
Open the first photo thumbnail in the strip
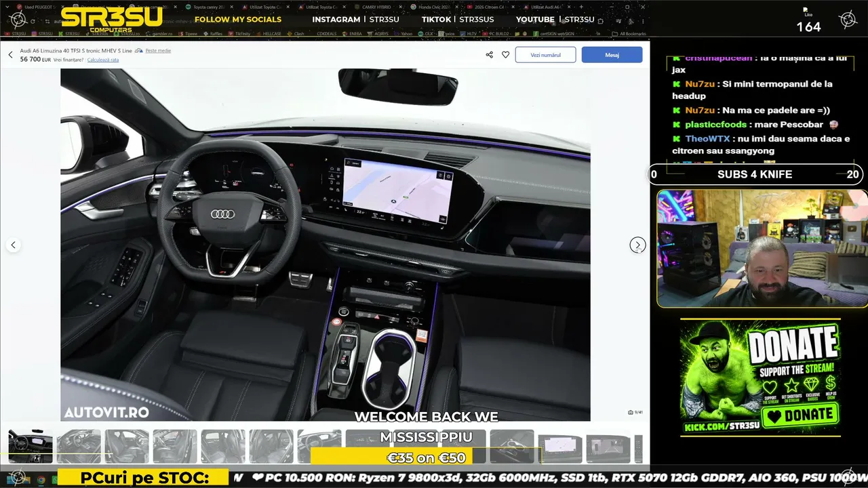[x=31, y=447]
